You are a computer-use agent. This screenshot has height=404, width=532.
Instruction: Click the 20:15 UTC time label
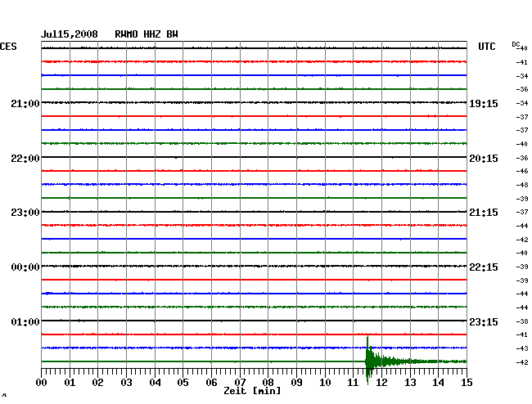pos(484,159)
